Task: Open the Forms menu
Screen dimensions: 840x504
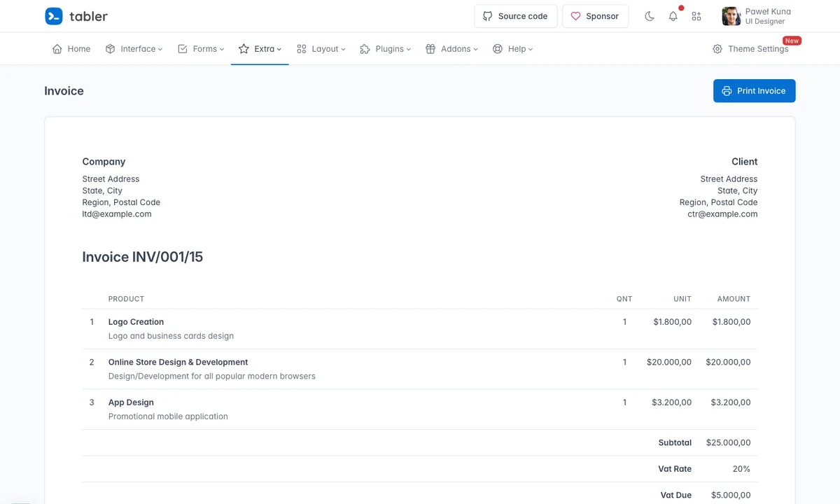Action: point(201,49)
